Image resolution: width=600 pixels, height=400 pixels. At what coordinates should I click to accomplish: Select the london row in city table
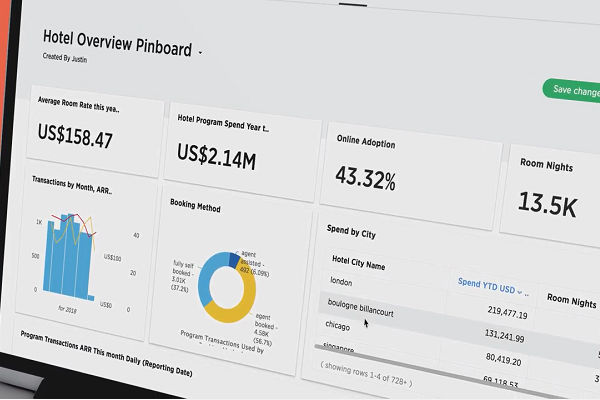pos(341,282)
